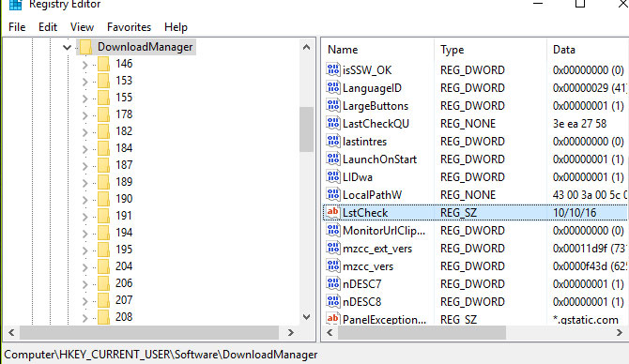Select the 146 subkey label
The height and width of the screenshot is (364, 629).
124,64
